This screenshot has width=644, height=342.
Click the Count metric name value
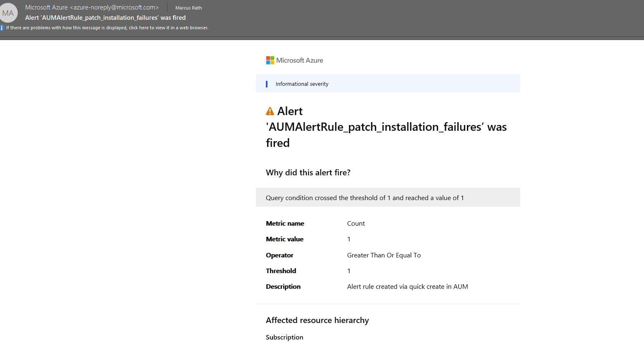click(356, 224)
